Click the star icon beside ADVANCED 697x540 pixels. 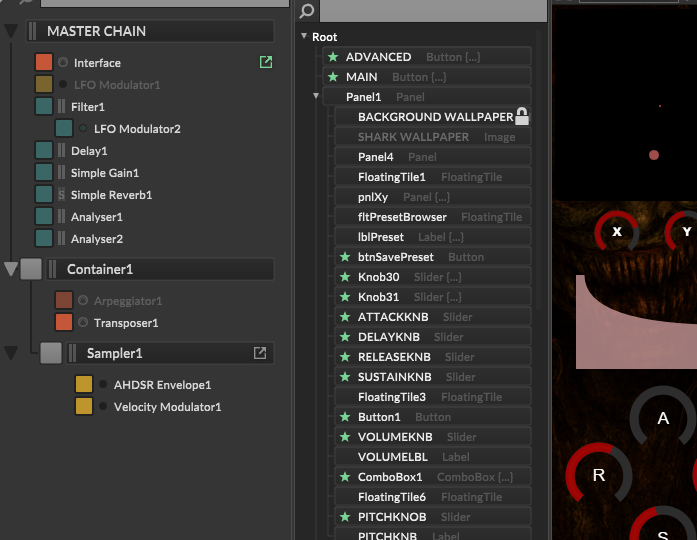point(333,57)
